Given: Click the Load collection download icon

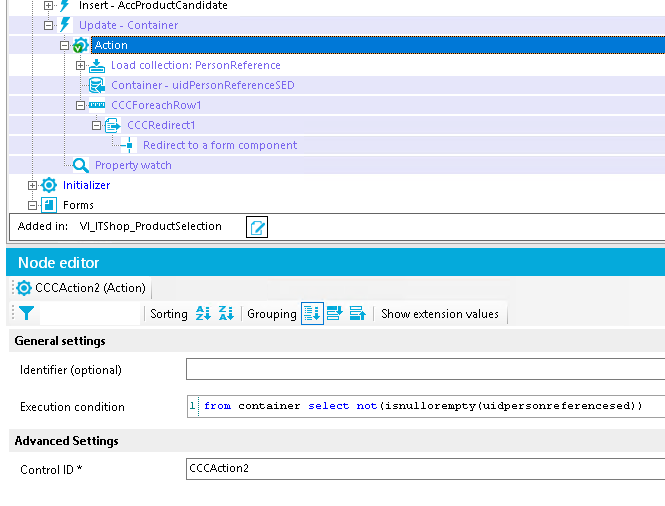Looking at the screenshot, I should 97,65.
